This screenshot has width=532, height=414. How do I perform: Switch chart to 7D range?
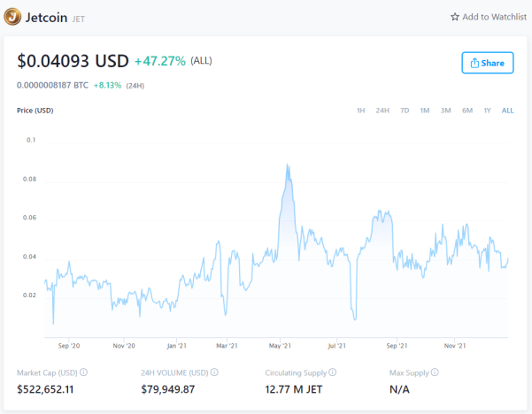point(405,111)
